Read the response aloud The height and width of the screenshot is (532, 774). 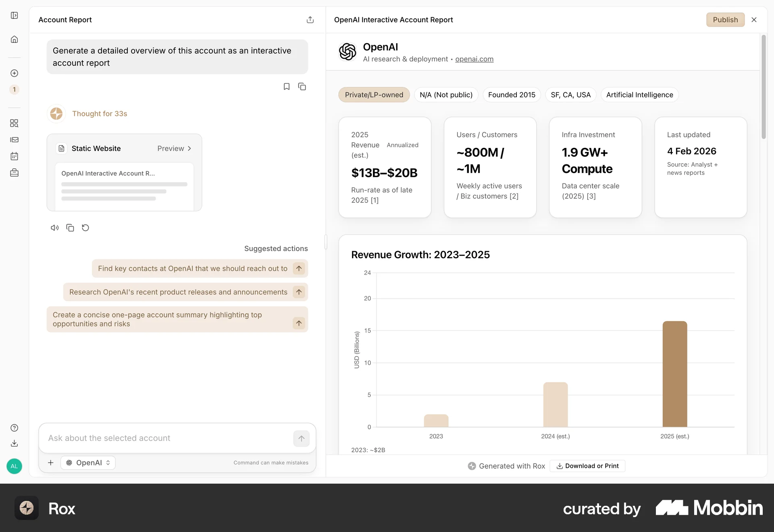pyautogui.click(x=54, y=228)
